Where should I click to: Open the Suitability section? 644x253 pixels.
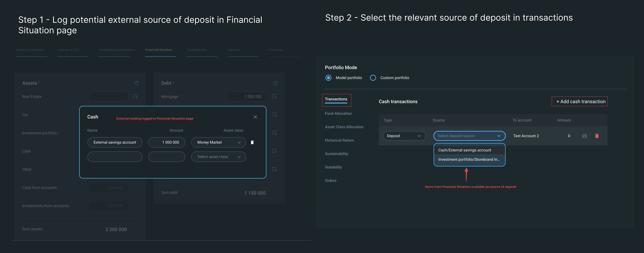click(x=333, y=167)
